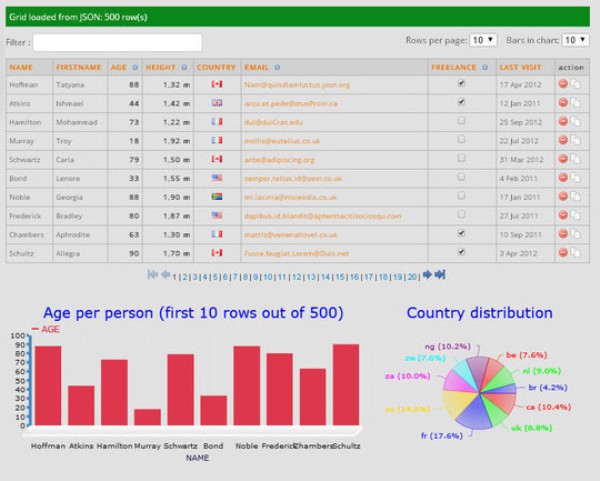Navigate to page 20 in pagination
Screen dimensions: 600x481
(413, 276)
